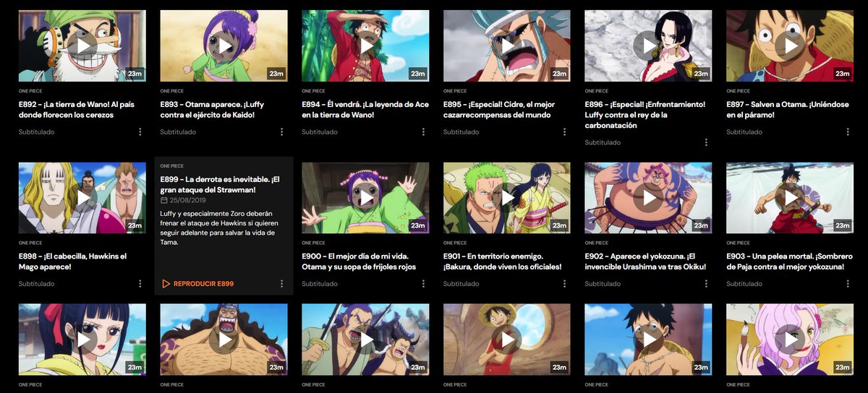Play third-row thumbnail of pink-haired woman
The height and width of the screenshot is (393, 868).
790,339
